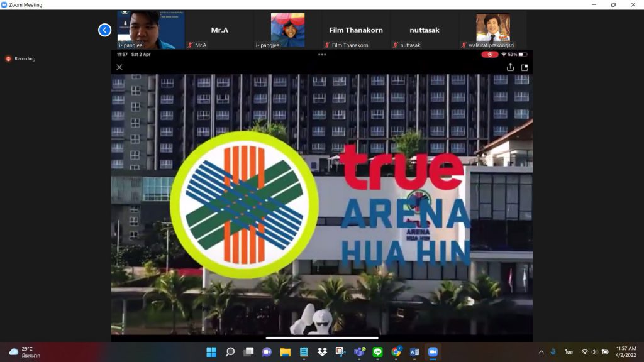Open Microsoft Word from the taskbar

(414, 352)
